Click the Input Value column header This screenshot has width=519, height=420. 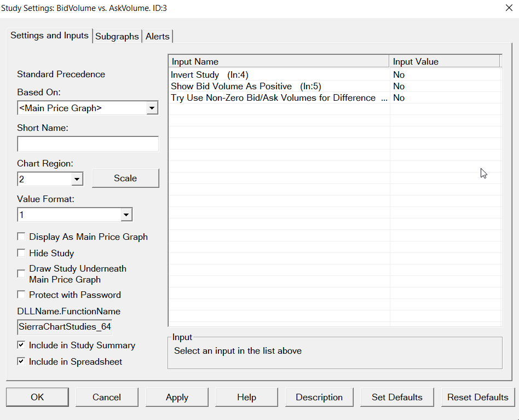click(444, 61)
